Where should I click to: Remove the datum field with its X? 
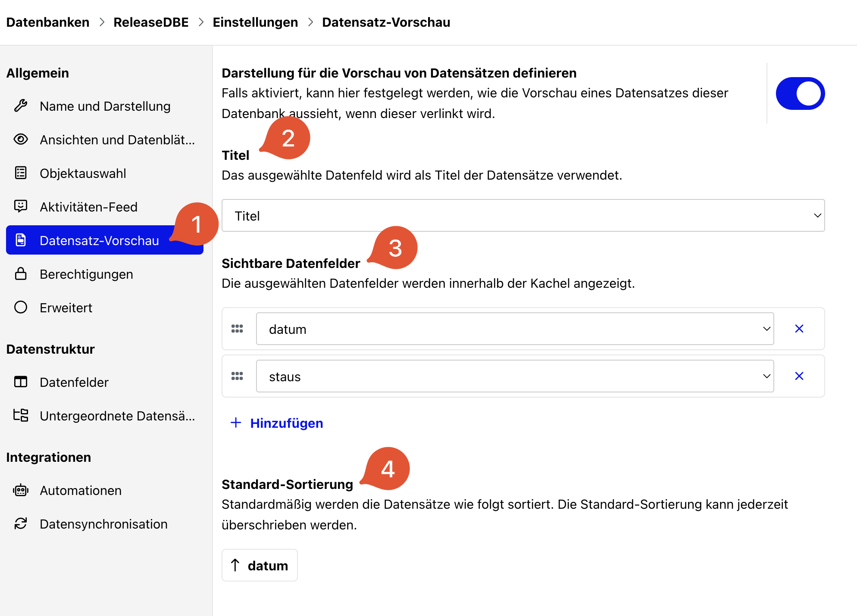click(799, 329)
